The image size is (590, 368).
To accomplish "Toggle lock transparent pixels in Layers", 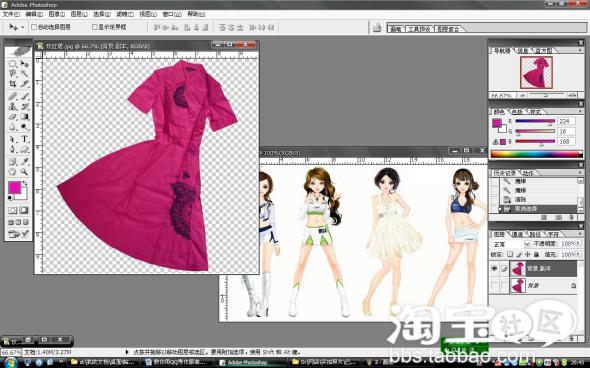I will tap(510, 254).
